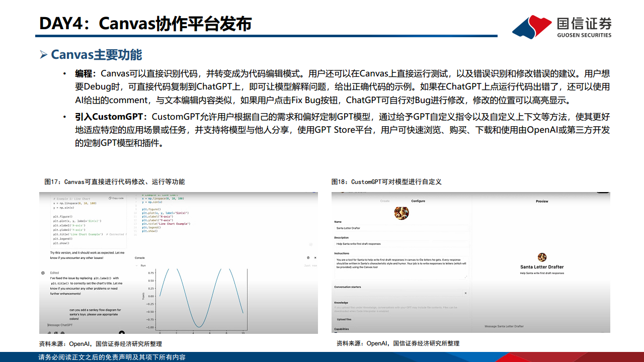This screenshot has height=362, width=644.
Task: Click inside the Instructions text area
Action: pos(401,267)
